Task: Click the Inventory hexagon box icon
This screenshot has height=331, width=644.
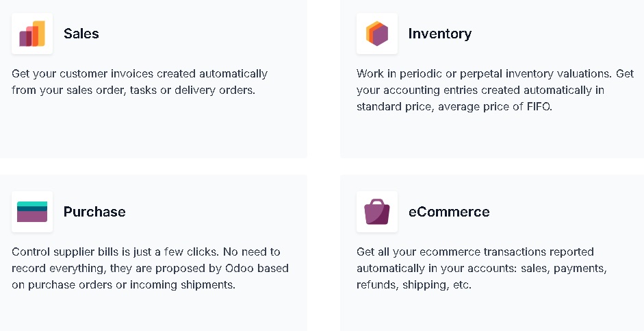Action: pos(377,34)
